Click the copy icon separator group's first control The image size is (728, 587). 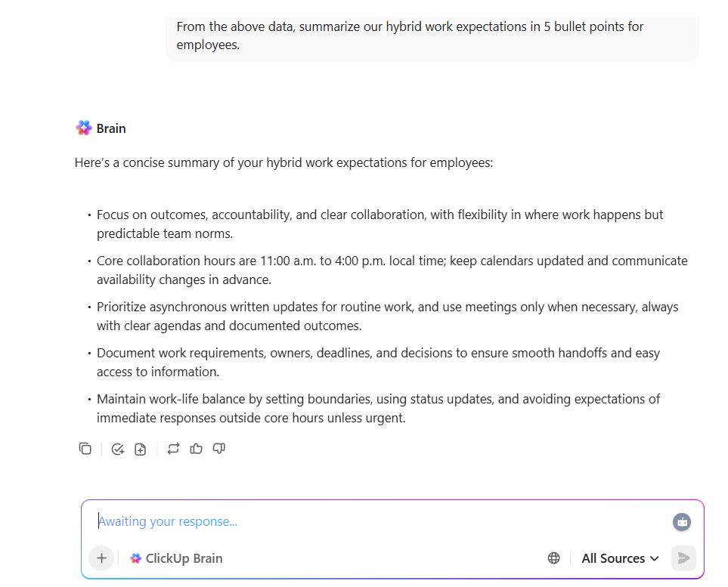click(x=85, y=448)
